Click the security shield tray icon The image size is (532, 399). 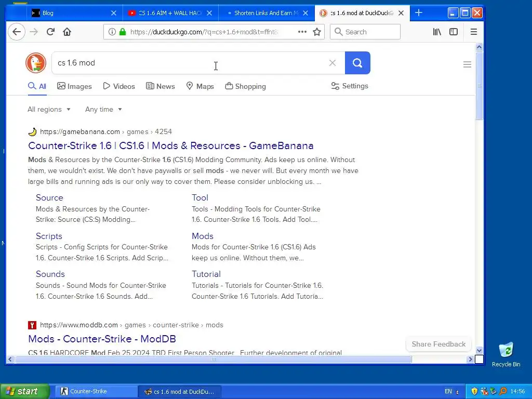[x=474, y=391]
